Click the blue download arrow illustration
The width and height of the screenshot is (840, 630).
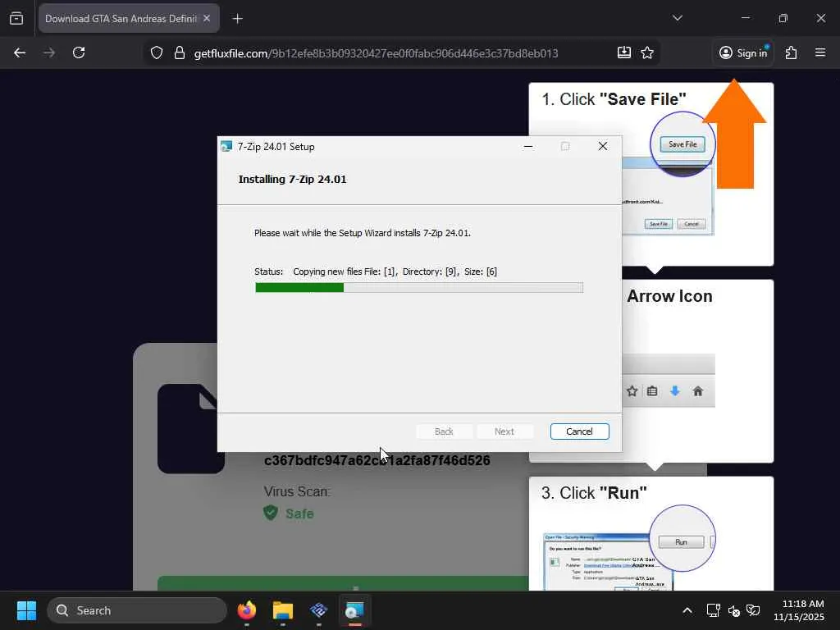point(675,391)
